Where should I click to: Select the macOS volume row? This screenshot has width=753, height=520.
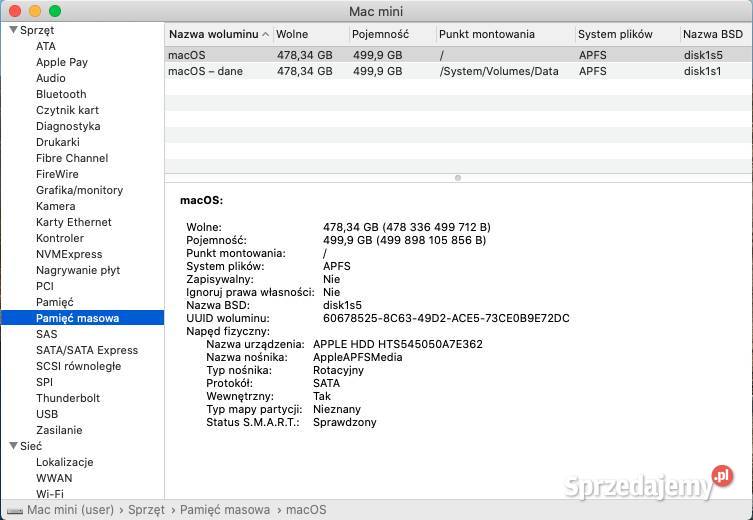[x=459, y=55]
